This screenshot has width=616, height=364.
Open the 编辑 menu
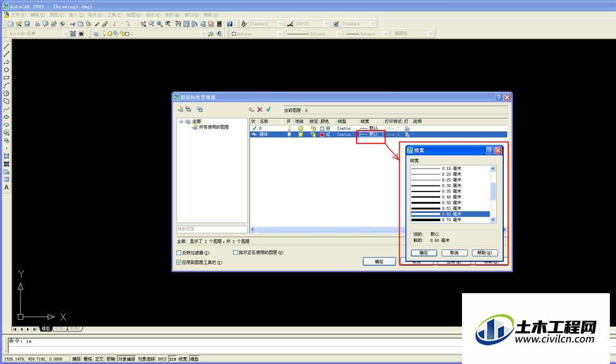tap(38, 15)
